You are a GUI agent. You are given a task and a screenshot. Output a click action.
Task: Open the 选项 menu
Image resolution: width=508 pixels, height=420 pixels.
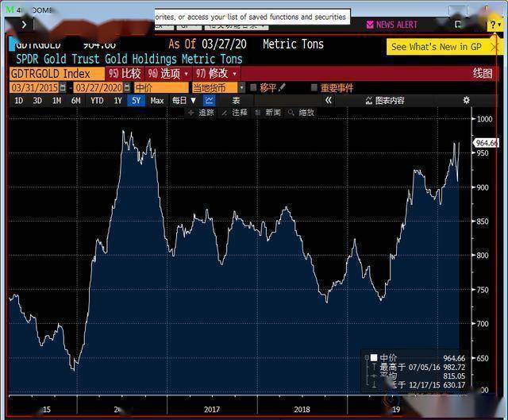pyautogui.click(x=164, y=73)
